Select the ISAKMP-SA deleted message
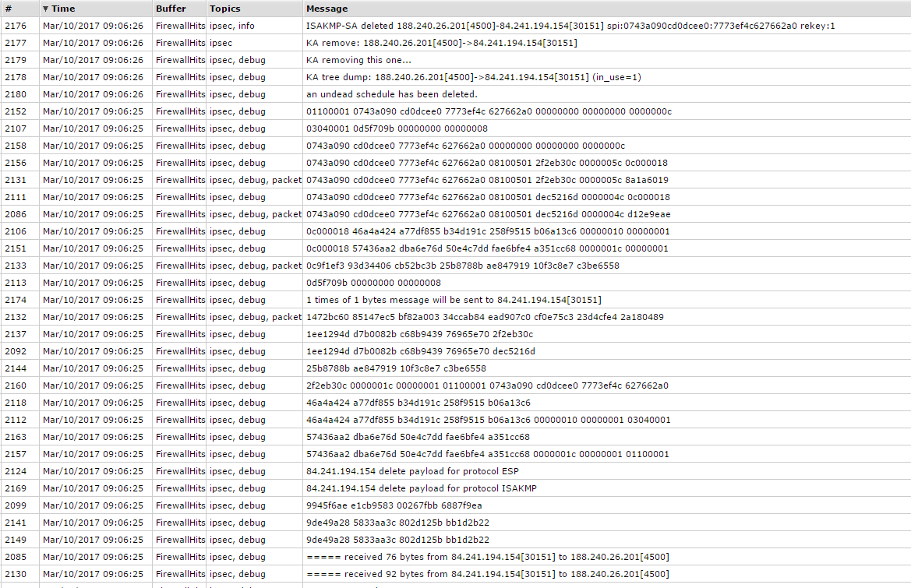The image size is (911, 588). (570, 26)
